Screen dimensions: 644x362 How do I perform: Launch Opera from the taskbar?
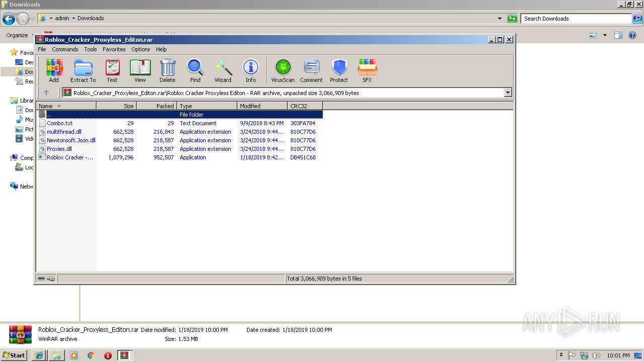tap(108, 355)
